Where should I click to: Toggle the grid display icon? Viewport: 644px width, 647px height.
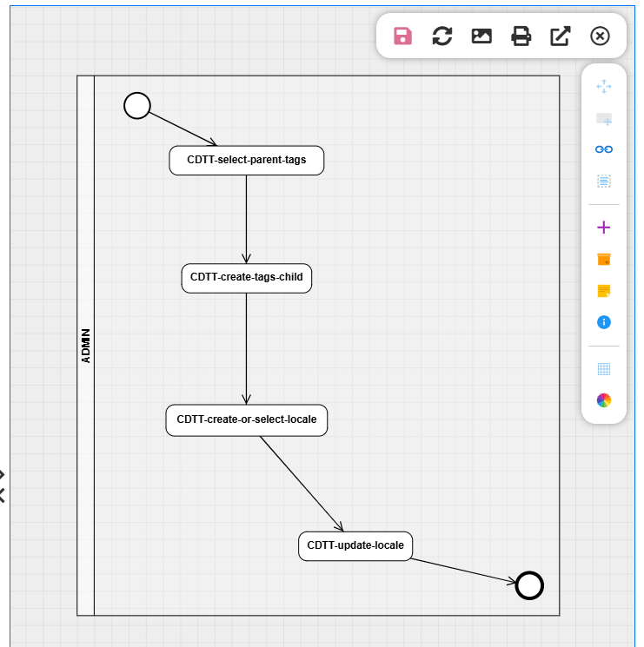(604, 369)
